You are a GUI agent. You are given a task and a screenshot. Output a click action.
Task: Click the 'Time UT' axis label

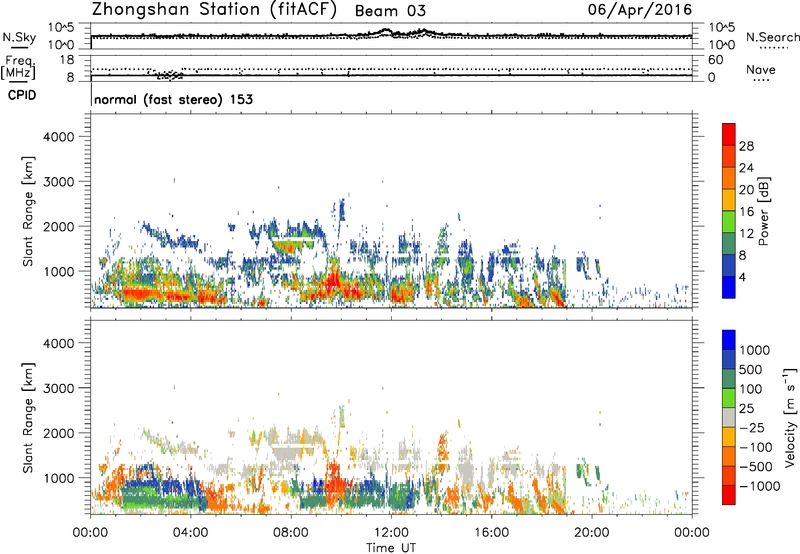(391, 547)
